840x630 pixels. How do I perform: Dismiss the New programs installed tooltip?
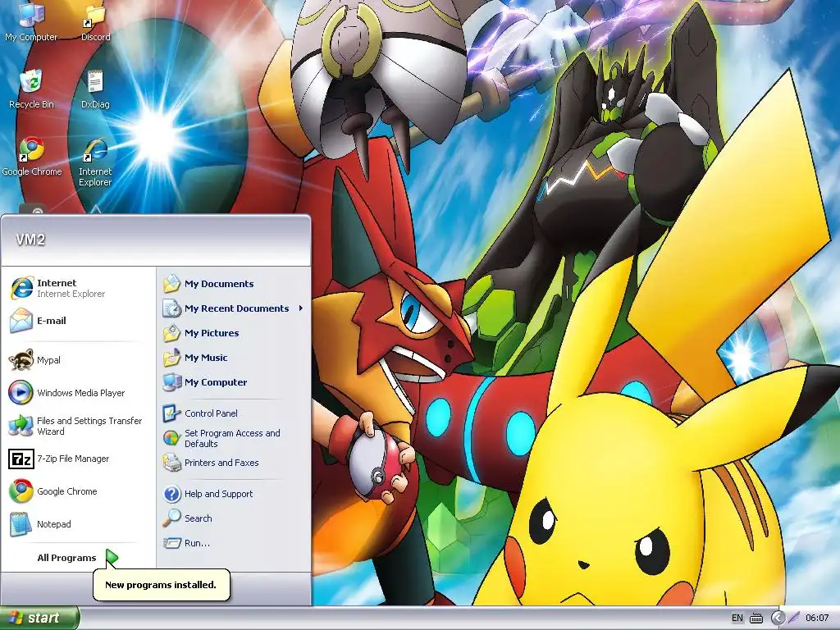[161, 585]
